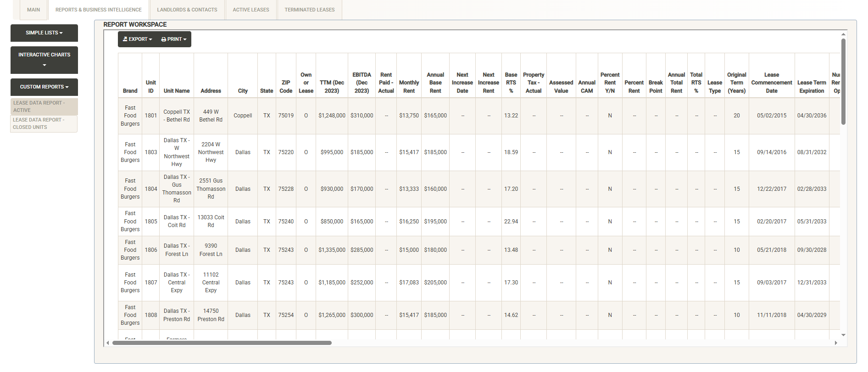Open the Print dropdown button
The height and width of the screenshot is (372, 868).
click(174, 39)
